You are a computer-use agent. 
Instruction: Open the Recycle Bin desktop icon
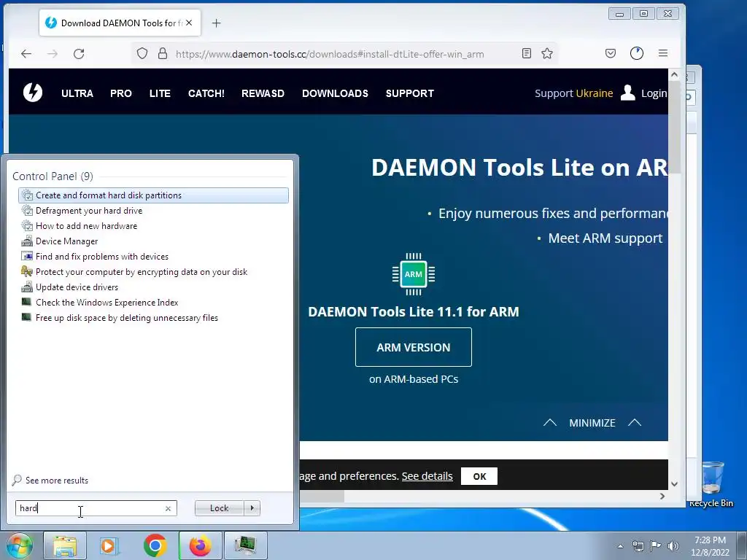[711, 484]
